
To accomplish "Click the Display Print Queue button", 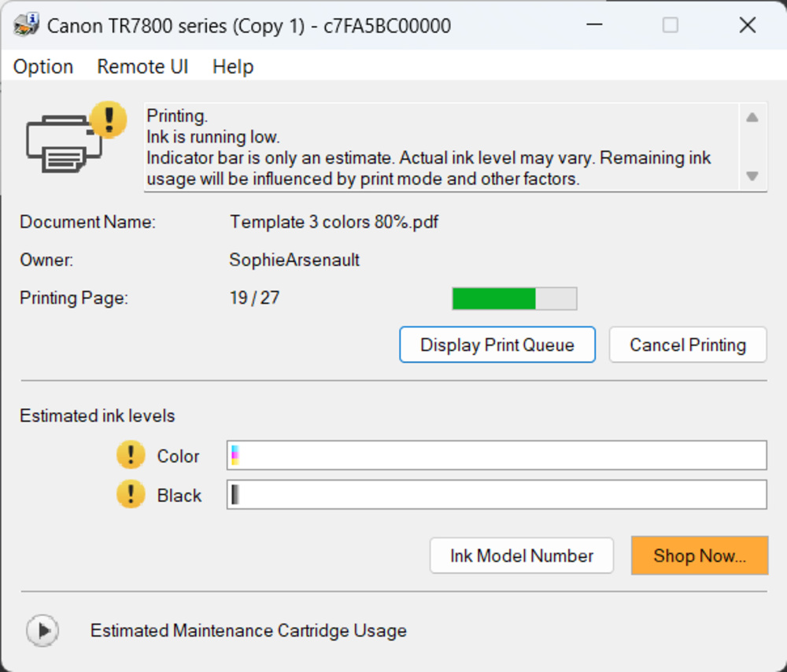I will (x=497, y=345).
